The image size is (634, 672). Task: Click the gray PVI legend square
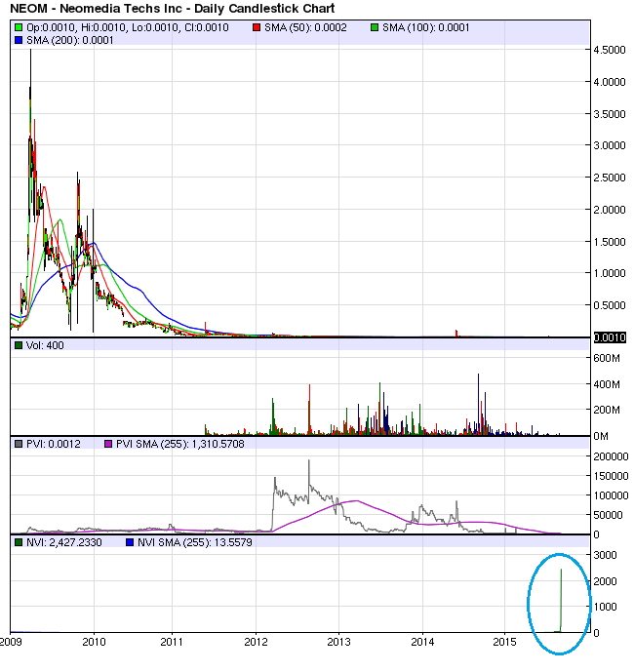19,444
